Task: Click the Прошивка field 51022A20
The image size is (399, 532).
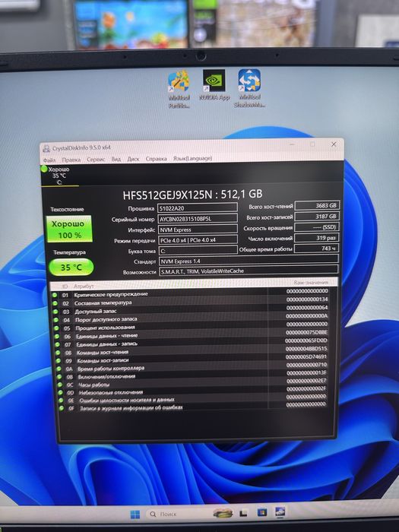Action: click(x=198, y=208)
